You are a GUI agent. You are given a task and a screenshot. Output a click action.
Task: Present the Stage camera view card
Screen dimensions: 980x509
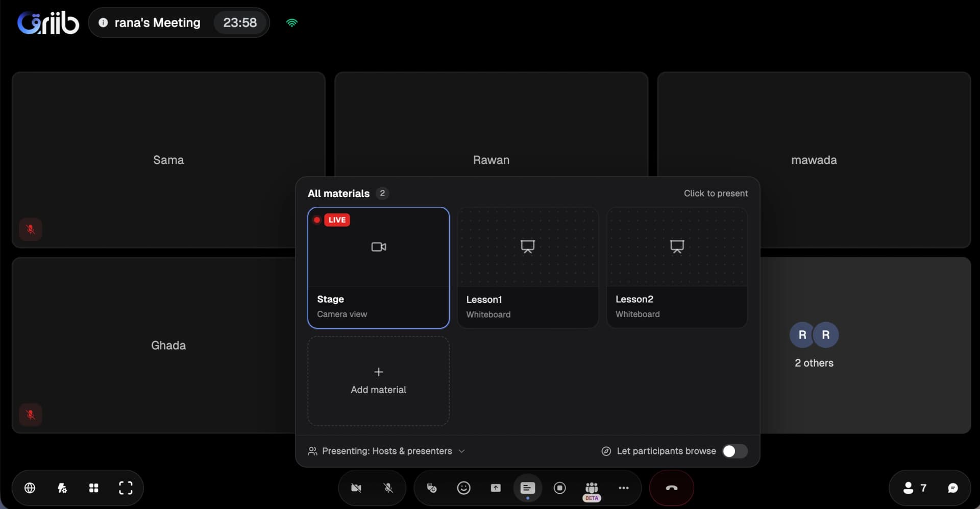378,268
